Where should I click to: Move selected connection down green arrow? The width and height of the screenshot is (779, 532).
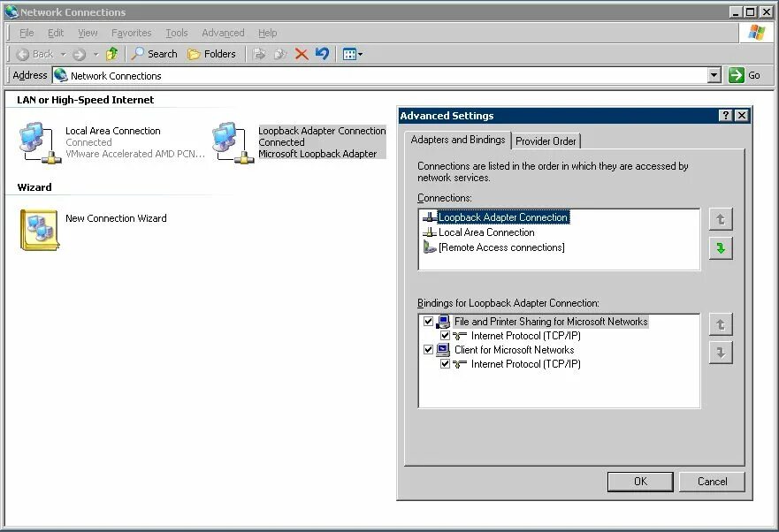[721, 247]
